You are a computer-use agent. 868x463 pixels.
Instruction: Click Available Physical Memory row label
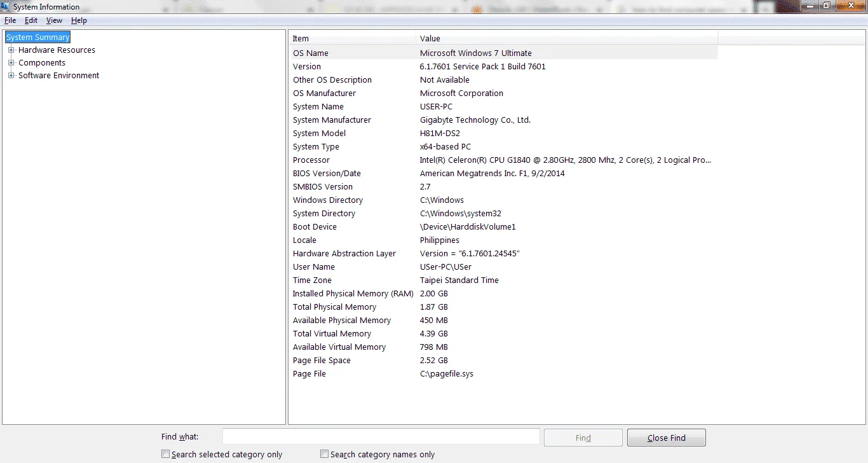click(x=342, y=321)
